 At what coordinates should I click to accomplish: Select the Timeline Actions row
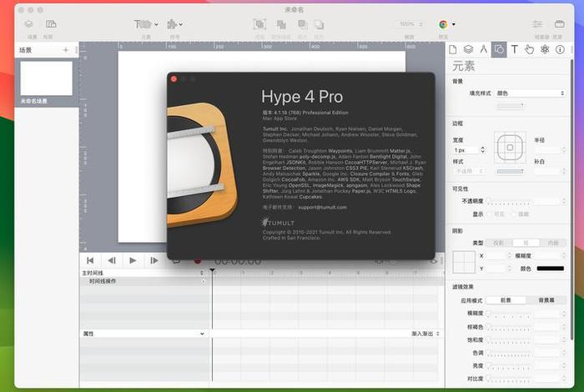click(143, 281)
